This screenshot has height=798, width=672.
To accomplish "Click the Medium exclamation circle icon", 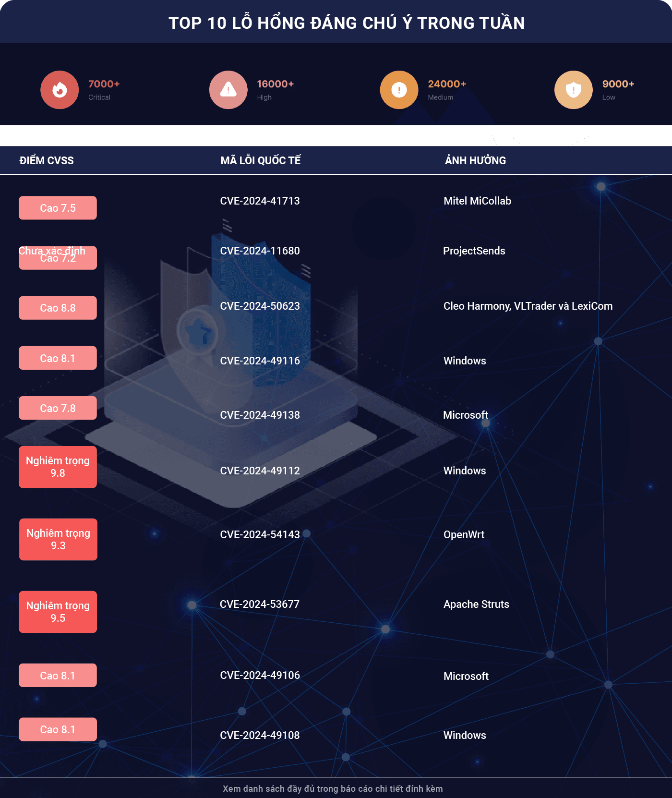I will [399, 90].
